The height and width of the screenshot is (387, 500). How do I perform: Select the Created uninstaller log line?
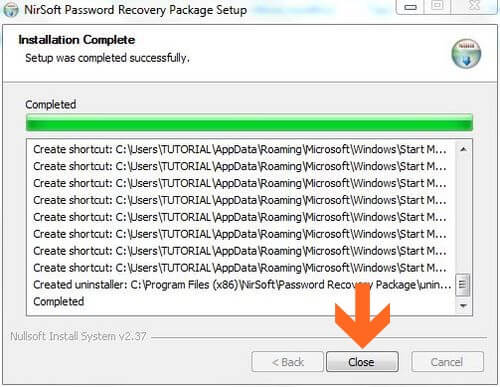coord(242,285)
